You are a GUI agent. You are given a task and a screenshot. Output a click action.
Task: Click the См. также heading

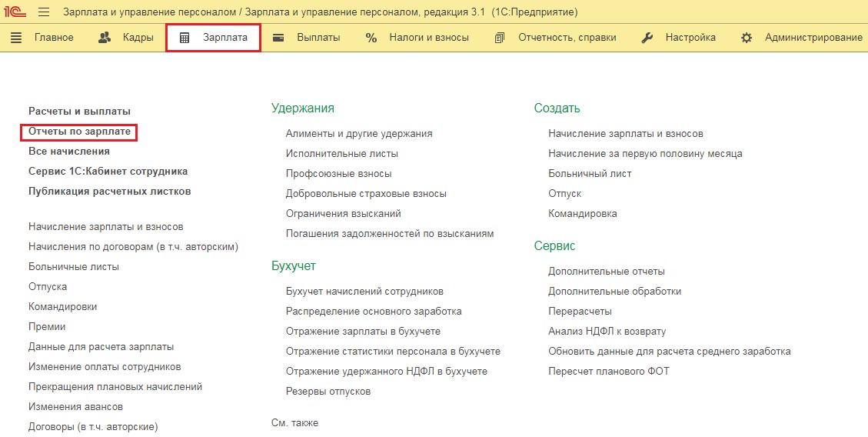click(x=294, y=422)
